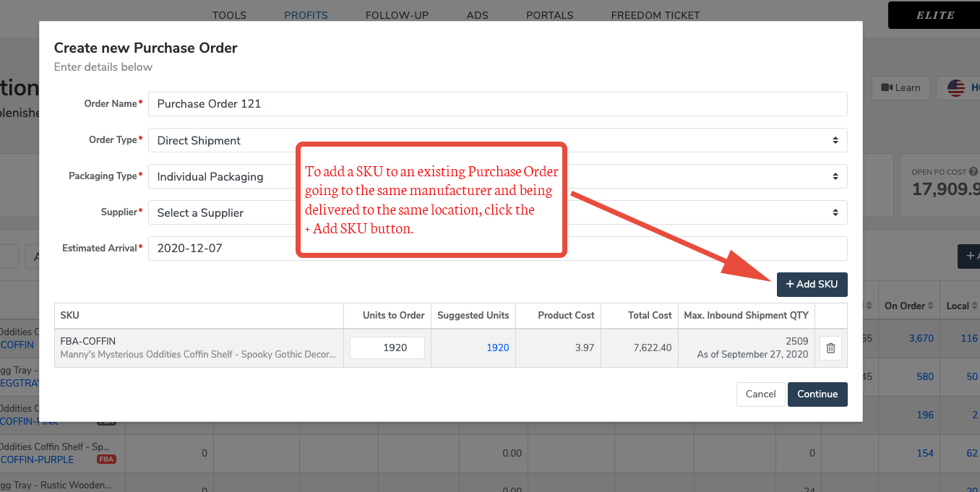Click the Learn video camera button

pos(900,87)
